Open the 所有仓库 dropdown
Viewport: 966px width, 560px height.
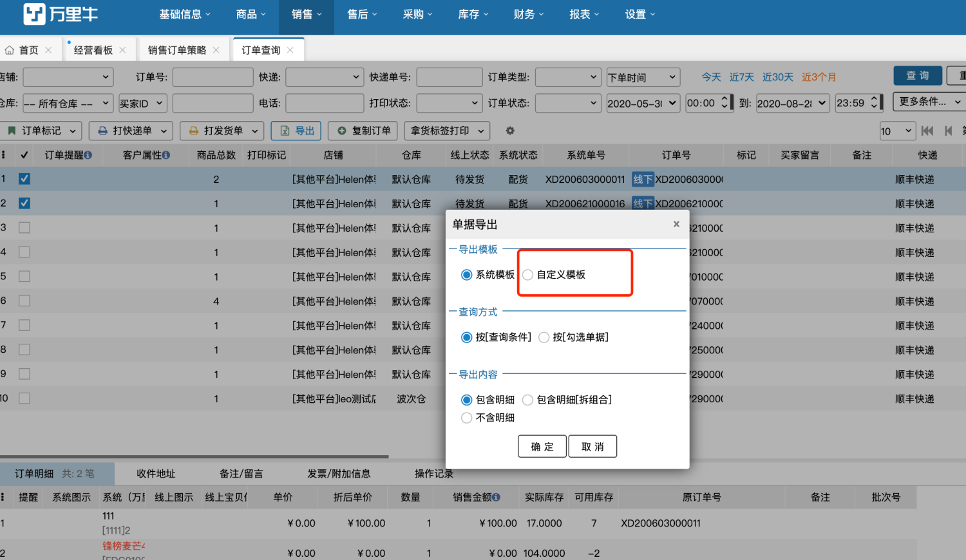click(x=68, y=103)
